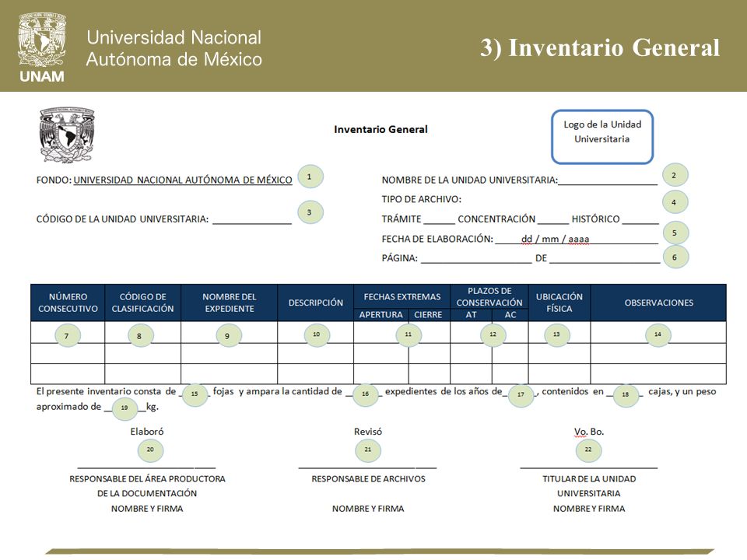Image resolution: width=747 pixels, height=560 pixels.
Task: Click the "dd / mm / aaaa" date field
Action: point(577,239)
